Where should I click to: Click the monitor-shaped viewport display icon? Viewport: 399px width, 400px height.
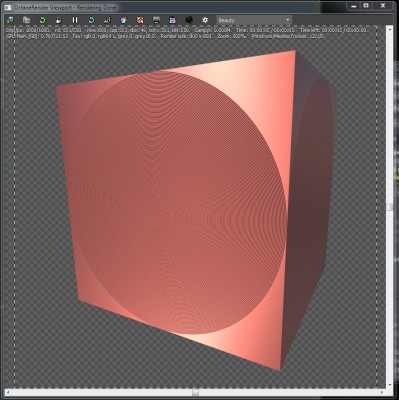coord(156,20)
